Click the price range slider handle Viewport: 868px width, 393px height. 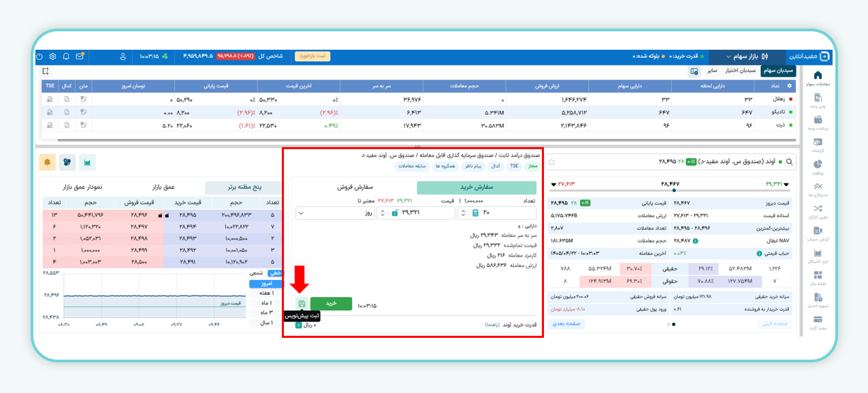pyautogui.click(x=674, y=191)
